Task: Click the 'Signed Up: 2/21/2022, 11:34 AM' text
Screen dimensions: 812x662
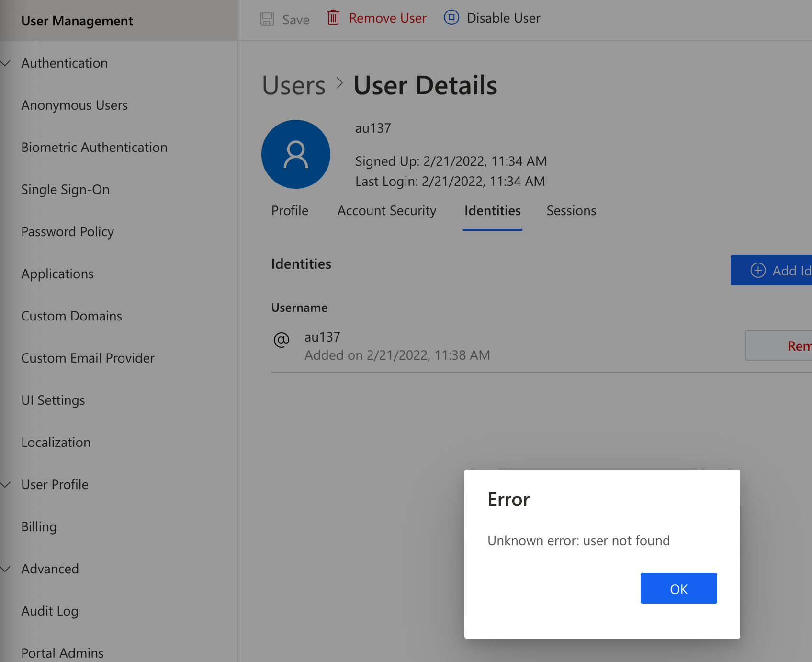Action: coord(451,161)
